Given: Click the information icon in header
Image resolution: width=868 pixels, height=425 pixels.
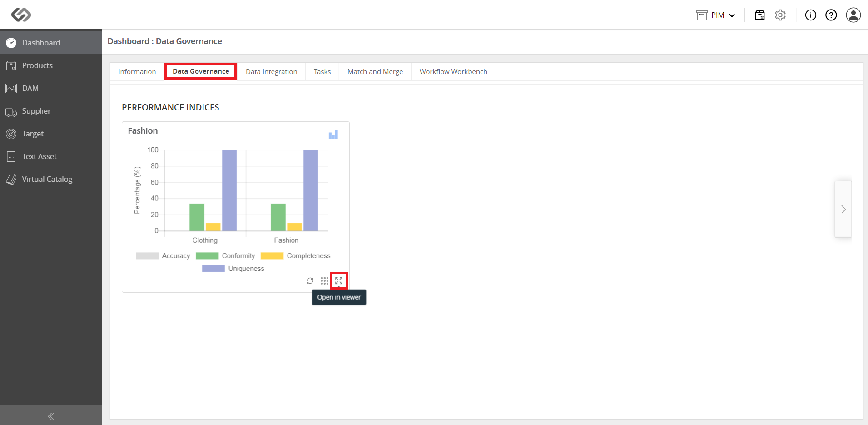Looking at the screenshot, I should point(811,15).
